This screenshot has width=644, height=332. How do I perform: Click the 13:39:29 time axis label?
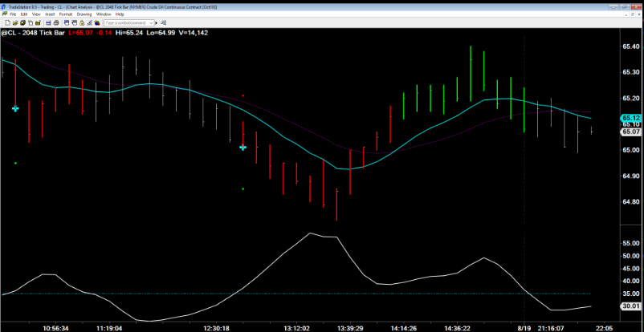click(350, 328)
